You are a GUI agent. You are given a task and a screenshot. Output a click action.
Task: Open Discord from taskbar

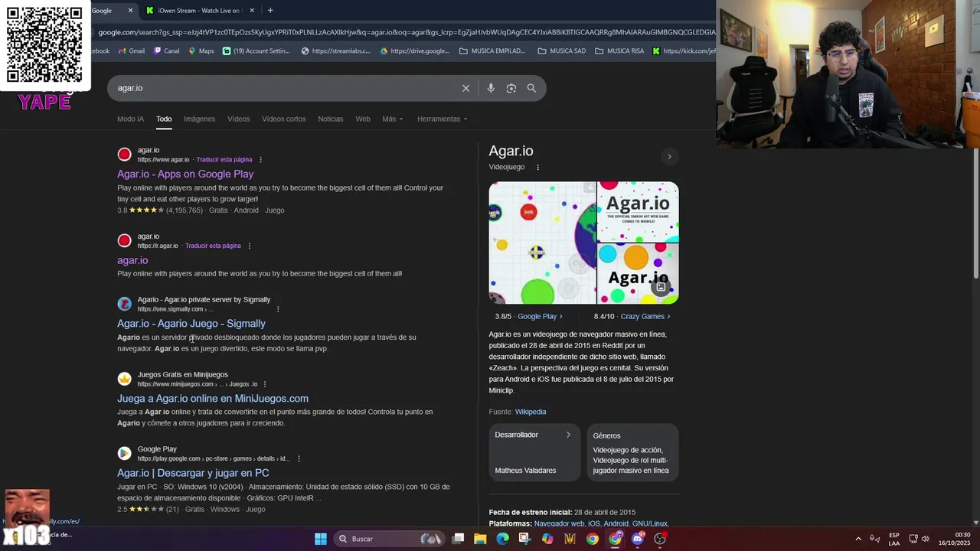[x=638, y=539]
